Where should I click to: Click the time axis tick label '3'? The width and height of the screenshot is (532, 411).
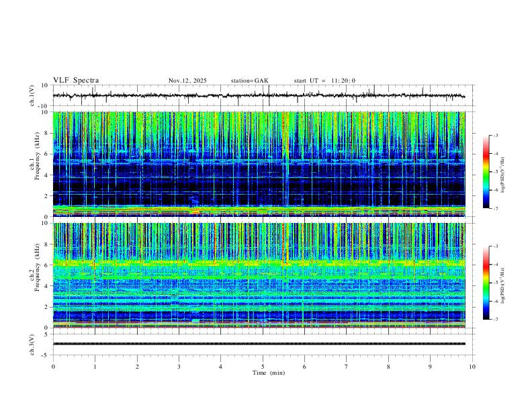click(179, 367)
